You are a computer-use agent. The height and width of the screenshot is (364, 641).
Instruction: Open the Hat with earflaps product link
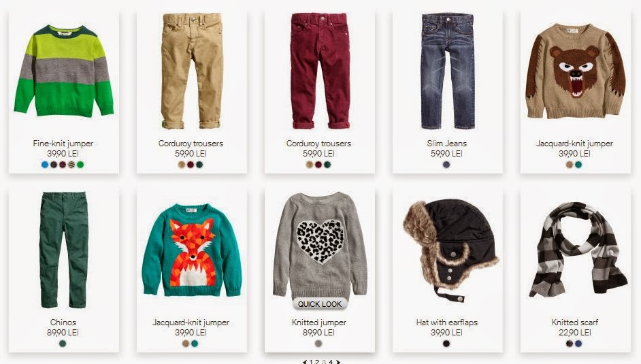447,322
